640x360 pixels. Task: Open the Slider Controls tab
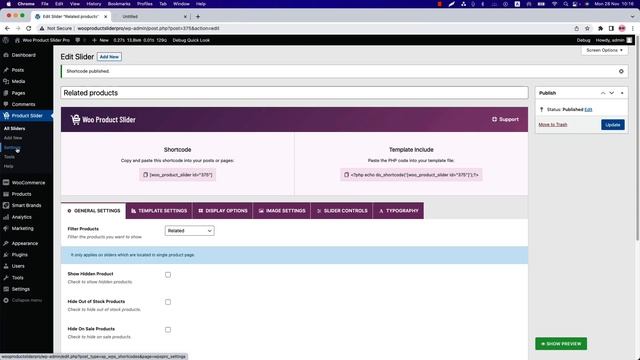[342, 211]
